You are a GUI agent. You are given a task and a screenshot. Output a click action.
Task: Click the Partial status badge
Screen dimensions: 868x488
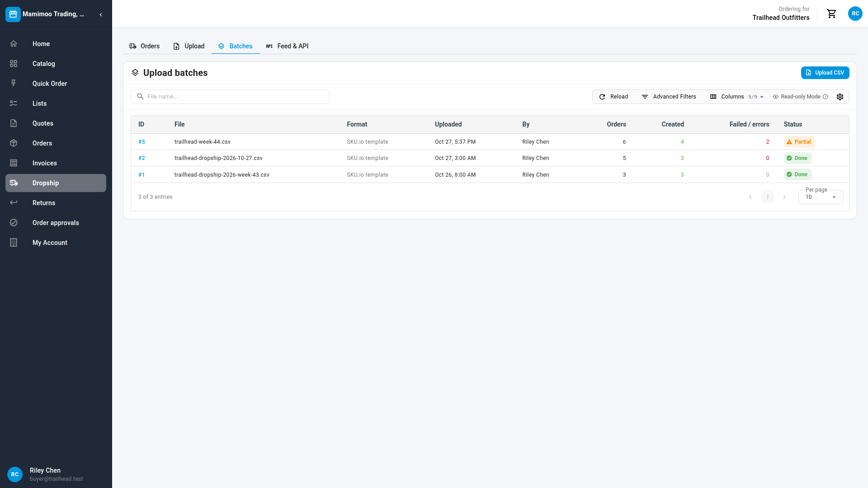(x=799, y=142)
